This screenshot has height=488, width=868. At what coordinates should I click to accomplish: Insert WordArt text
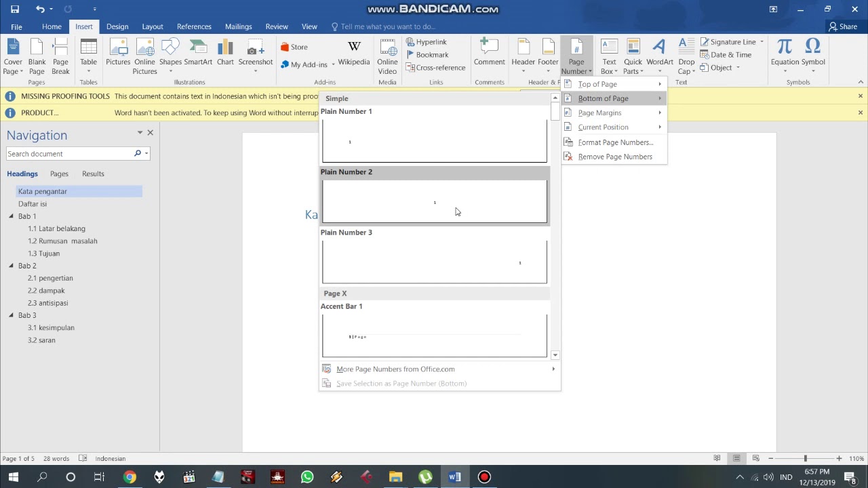pos(659,57)
